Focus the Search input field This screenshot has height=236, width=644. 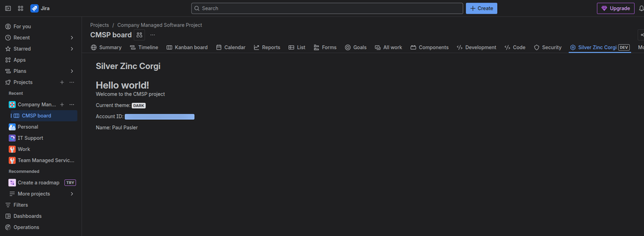tap(327, 8)
